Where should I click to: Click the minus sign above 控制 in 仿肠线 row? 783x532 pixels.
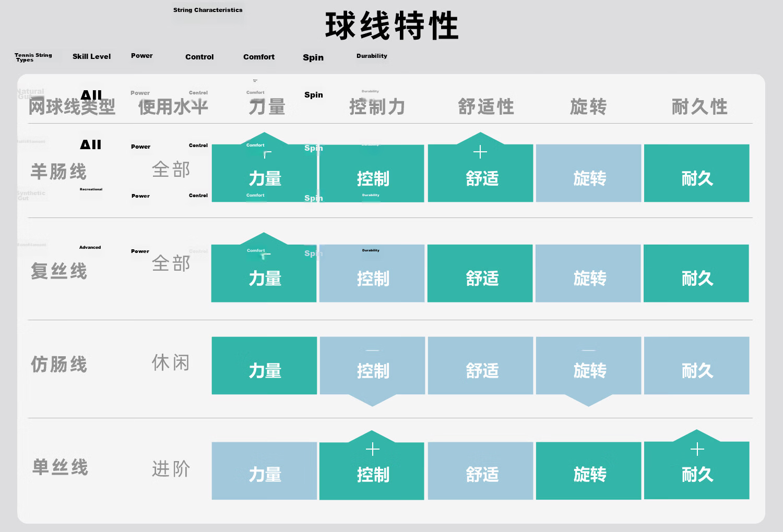click(373, 350)
